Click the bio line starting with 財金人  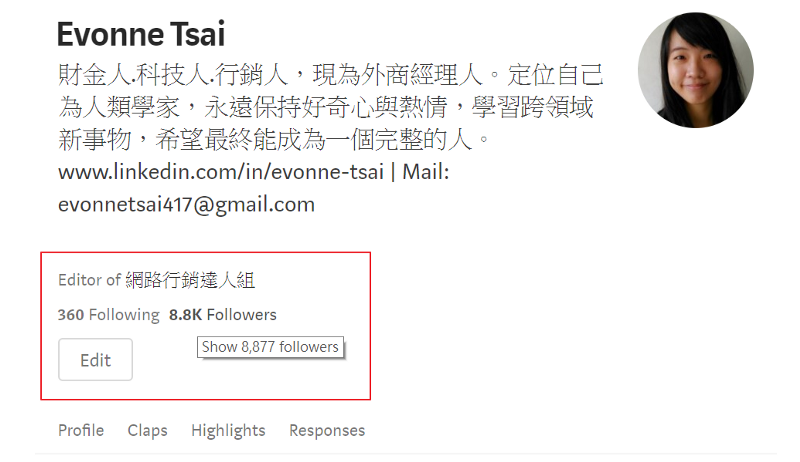[331, 75]
